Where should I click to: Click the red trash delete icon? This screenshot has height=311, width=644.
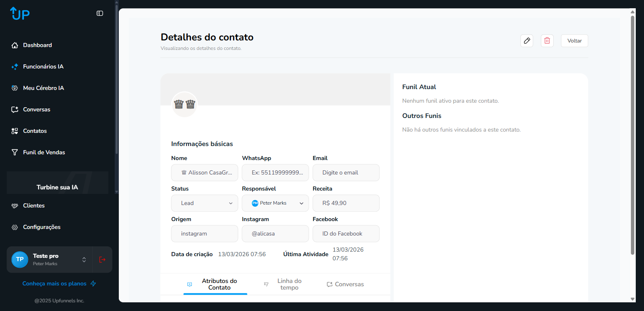click(x=547, y=41)
